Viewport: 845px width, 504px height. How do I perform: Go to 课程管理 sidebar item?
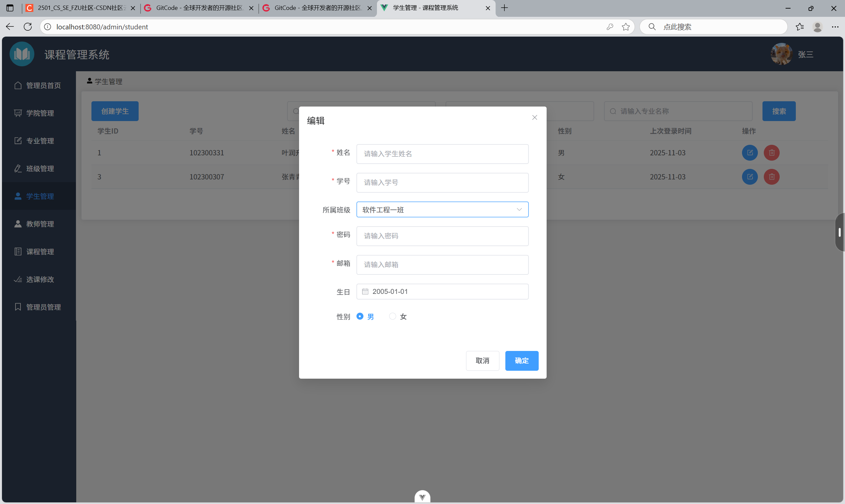point(40,252)
